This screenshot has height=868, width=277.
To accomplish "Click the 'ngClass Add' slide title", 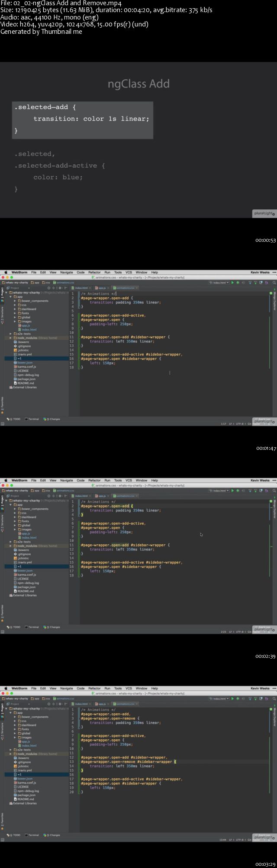I will [x=138, y=84].
